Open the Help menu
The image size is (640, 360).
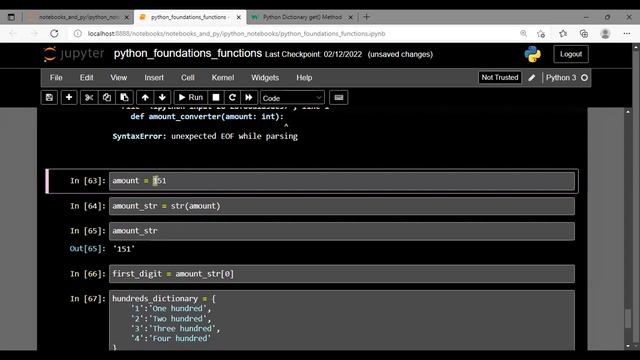coord(304,78)
